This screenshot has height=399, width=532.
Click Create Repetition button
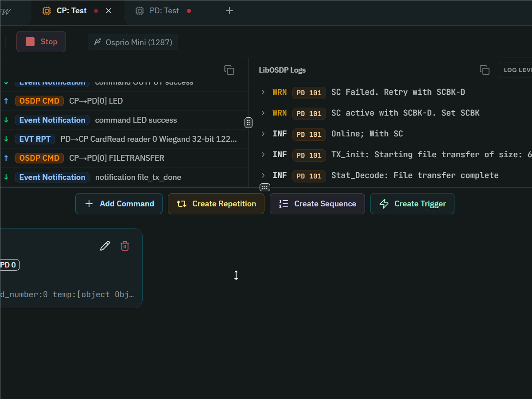pyautogui.click(x=216, y=204)
